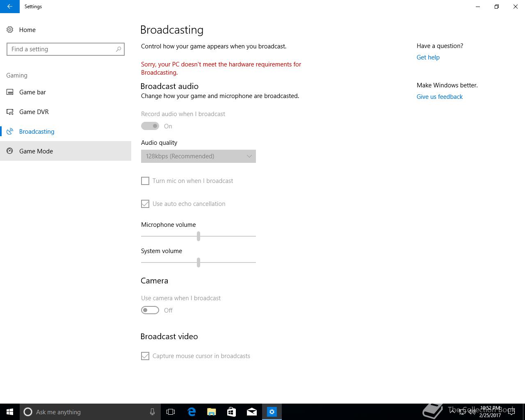
Task: Click the search magnifier icon
Action: pos(119,49)
